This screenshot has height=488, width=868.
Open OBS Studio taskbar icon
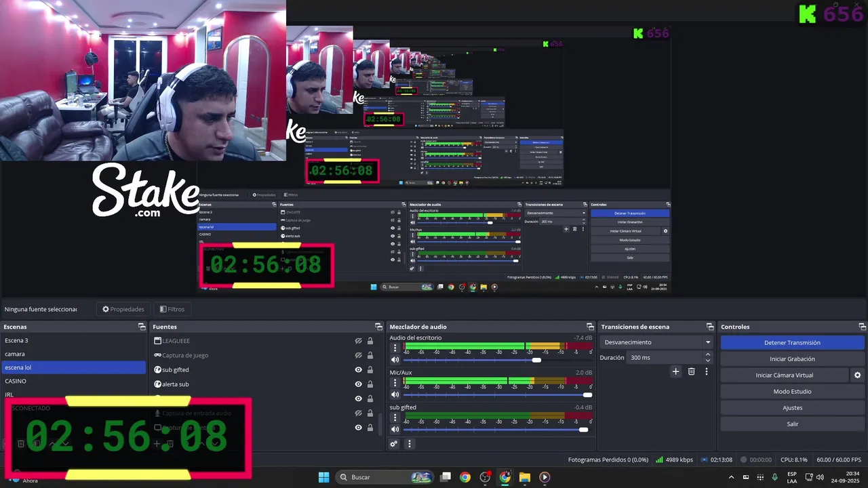tap(485, 477)
